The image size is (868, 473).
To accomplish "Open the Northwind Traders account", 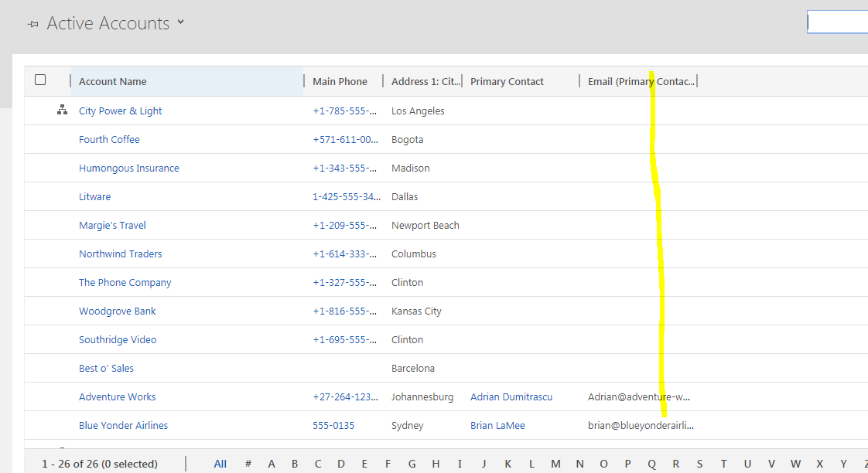I will click(120, 254).
